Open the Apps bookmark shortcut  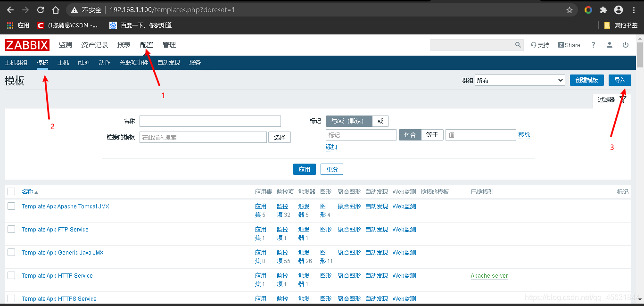(18, 25)
